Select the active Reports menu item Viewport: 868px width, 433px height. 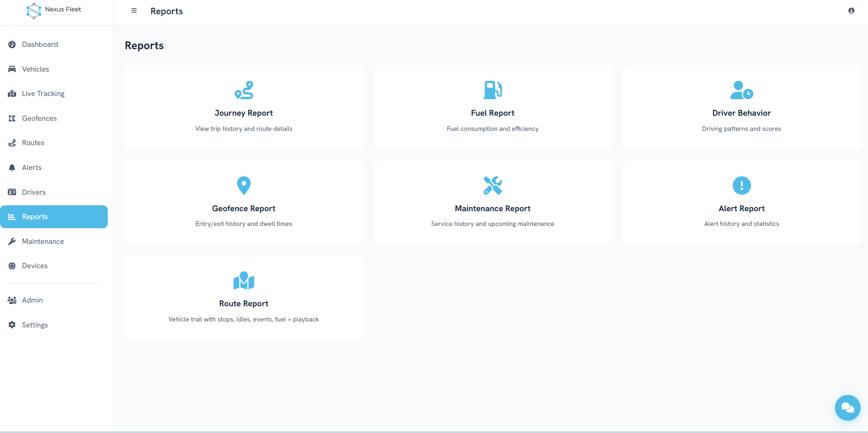click(x=54, y=217)
